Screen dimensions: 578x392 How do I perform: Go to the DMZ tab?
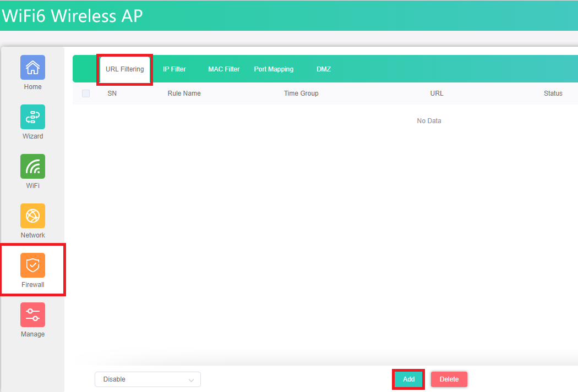pos(324,69)
